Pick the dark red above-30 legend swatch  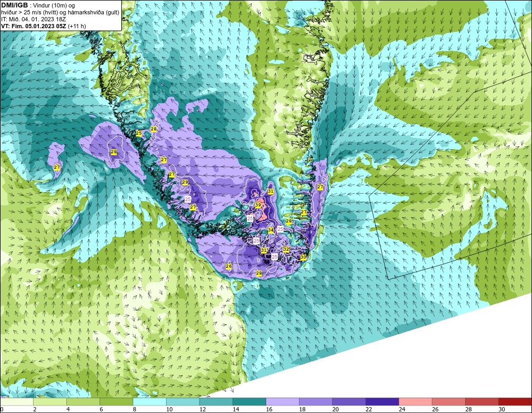coord(515,402)
